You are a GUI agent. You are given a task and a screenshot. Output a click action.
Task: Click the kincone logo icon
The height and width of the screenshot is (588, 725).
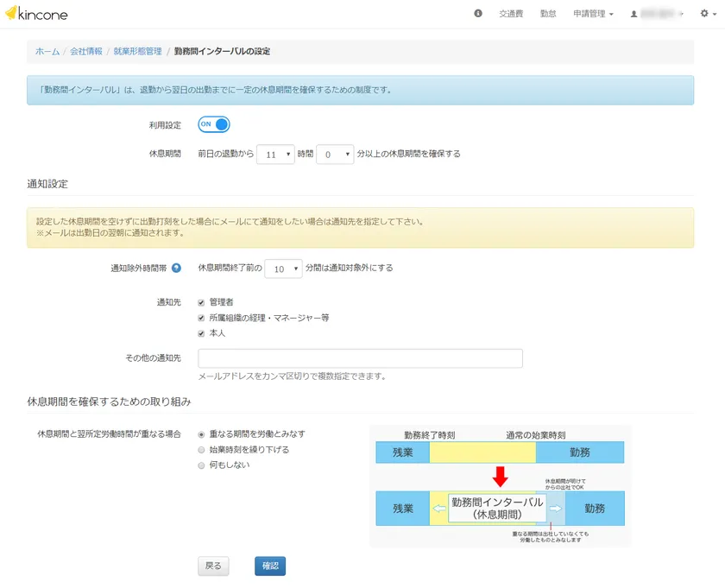11,14
